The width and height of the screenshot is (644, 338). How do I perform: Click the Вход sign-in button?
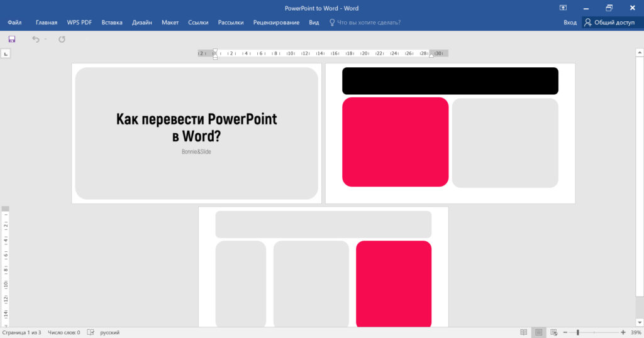tap(570, 23)
